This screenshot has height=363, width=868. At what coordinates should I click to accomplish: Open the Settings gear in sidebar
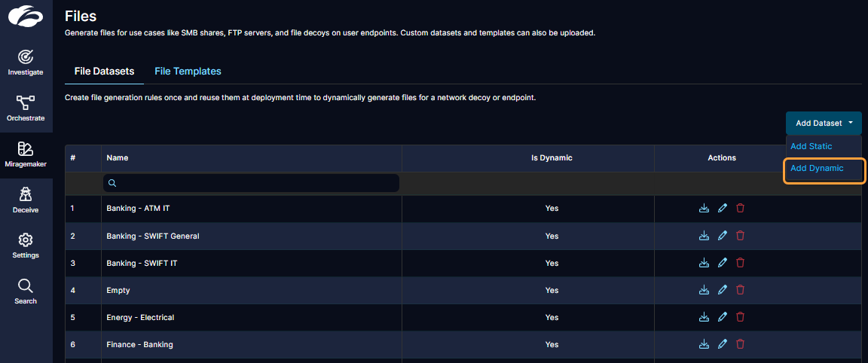[26, 246]
